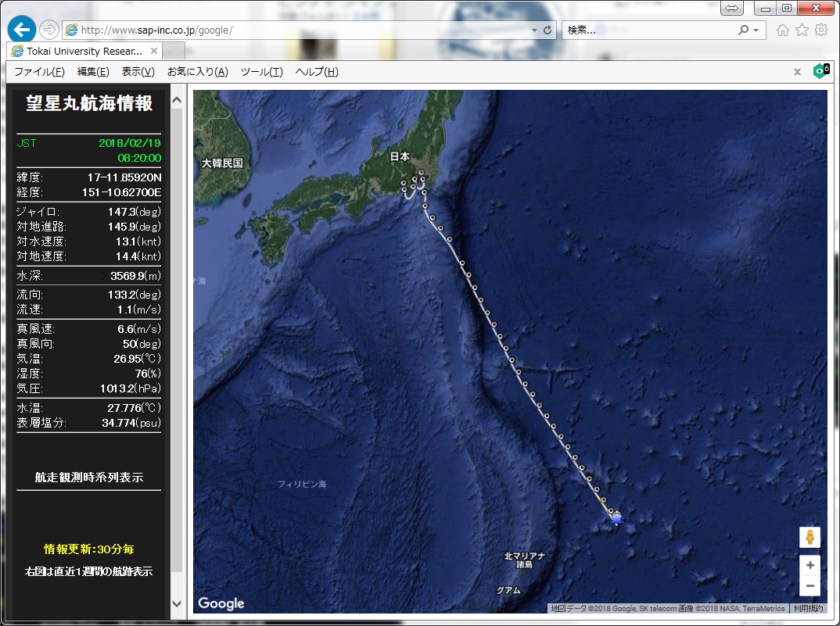
Task: Open the search provider dropdown arrow
Action: (756, 30)
